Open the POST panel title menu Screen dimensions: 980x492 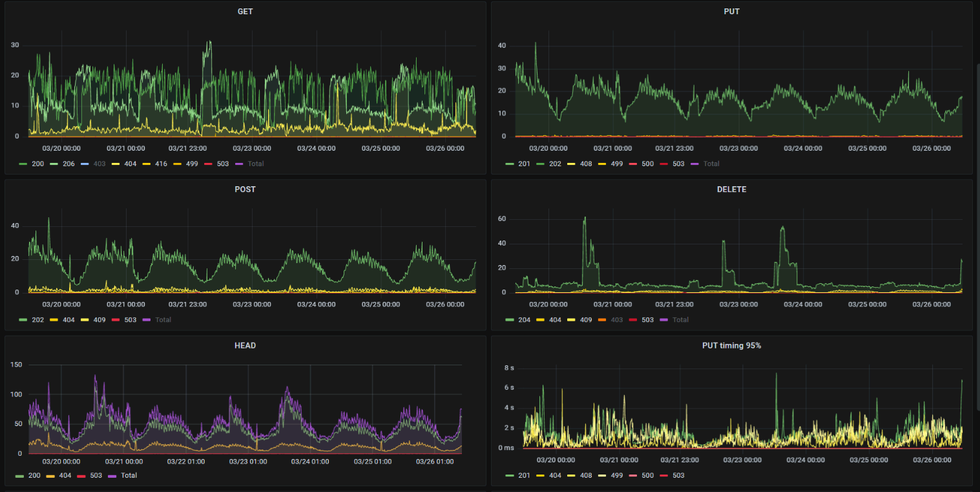coord(245,189)
